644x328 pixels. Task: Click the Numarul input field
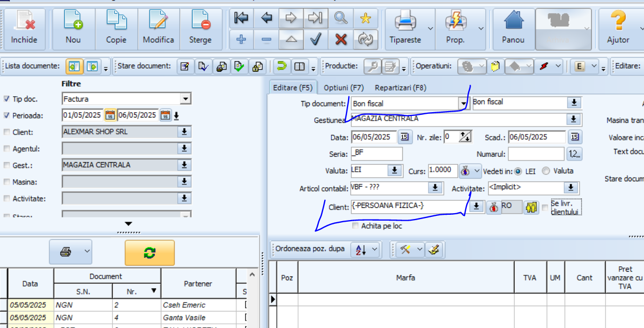pos(536,154)
